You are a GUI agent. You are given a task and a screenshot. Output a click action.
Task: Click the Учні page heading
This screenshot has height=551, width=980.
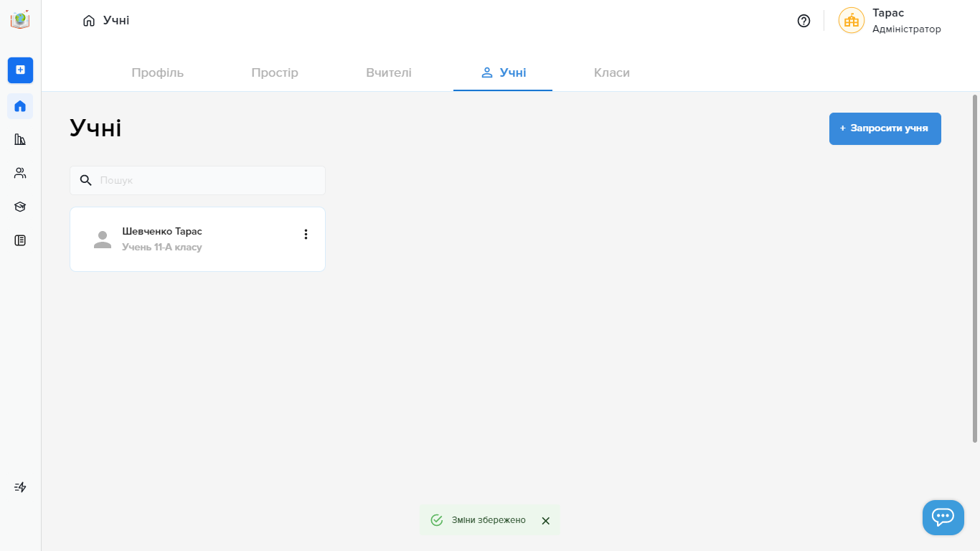(95, 128)
